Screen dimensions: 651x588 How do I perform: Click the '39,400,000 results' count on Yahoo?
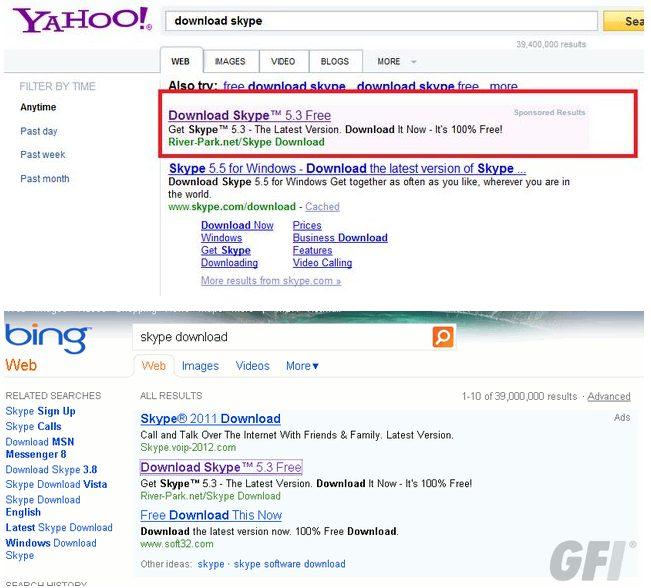coord(551,44)
